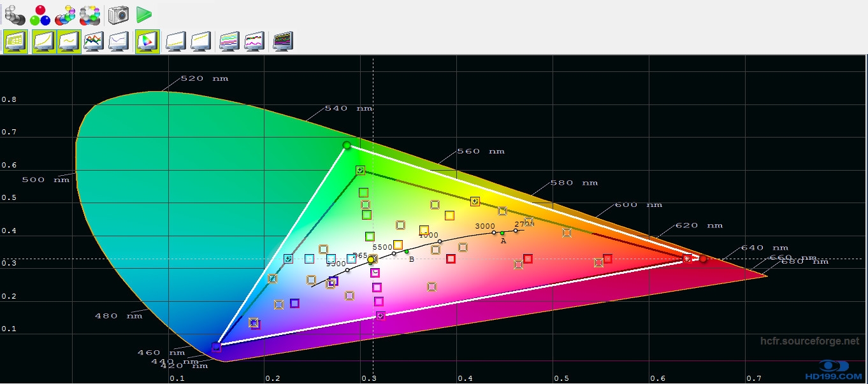Click the yellow white-point dot near 6500
The height and width of the screenshot is (384, 868).
point(371,260)
